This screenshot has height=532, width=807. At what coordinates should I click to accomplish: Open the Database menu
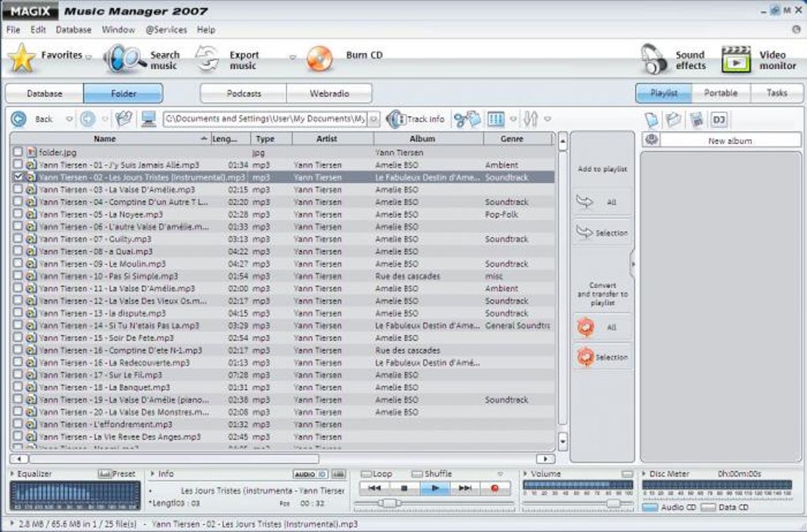click(x=74, y=30)
